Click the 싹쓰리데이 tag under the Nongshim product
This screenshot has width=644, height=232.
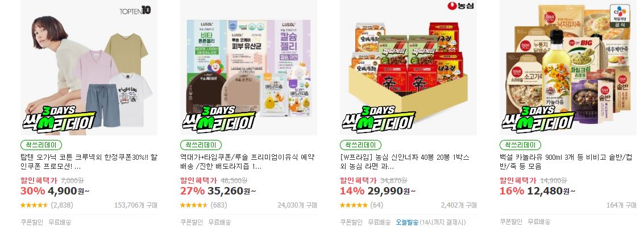tap(360, 145)
